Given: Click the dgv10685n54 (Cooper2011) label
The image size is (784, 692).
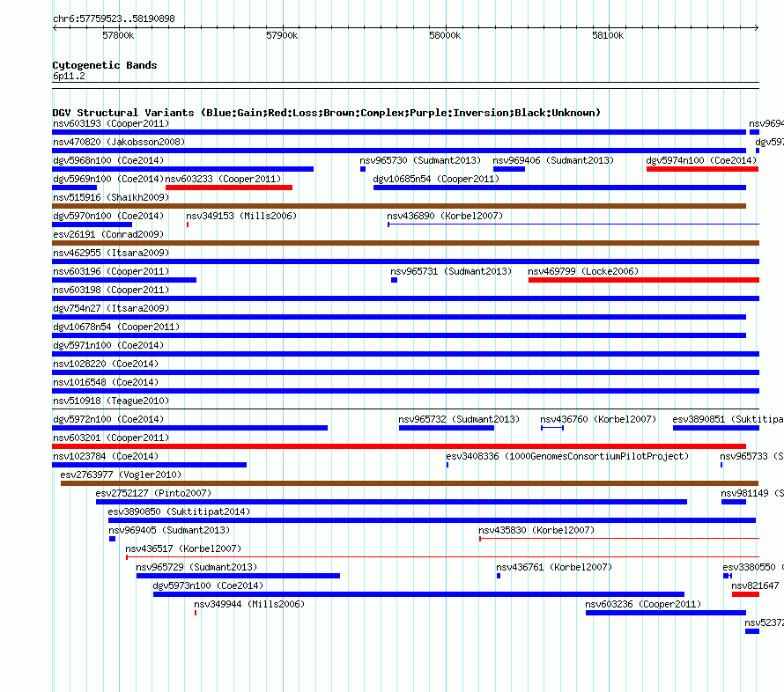Looking at the screenshot, I should point(436,179).
